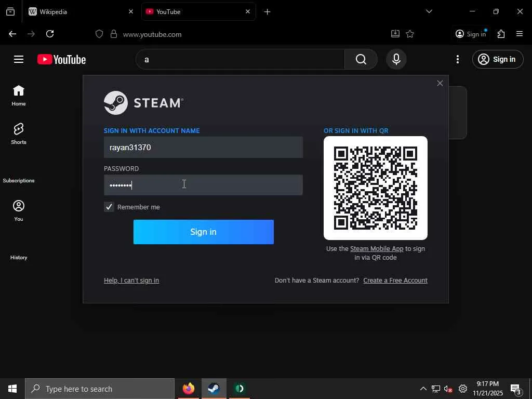Close the YouTube tab
The height and width of the screenshot is (399, 532).
coord(248,11)
